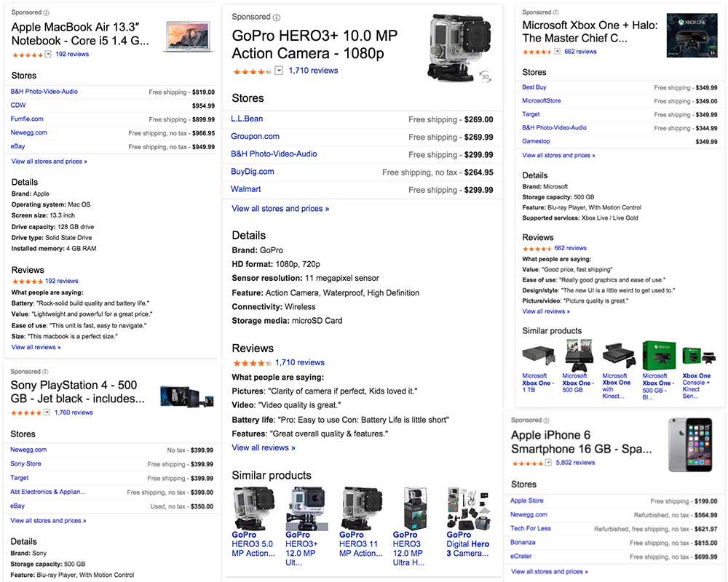The width and height of the screenshot is (728, 582).
Task: Visit the L.L.Bean store link
Action: 247,119
